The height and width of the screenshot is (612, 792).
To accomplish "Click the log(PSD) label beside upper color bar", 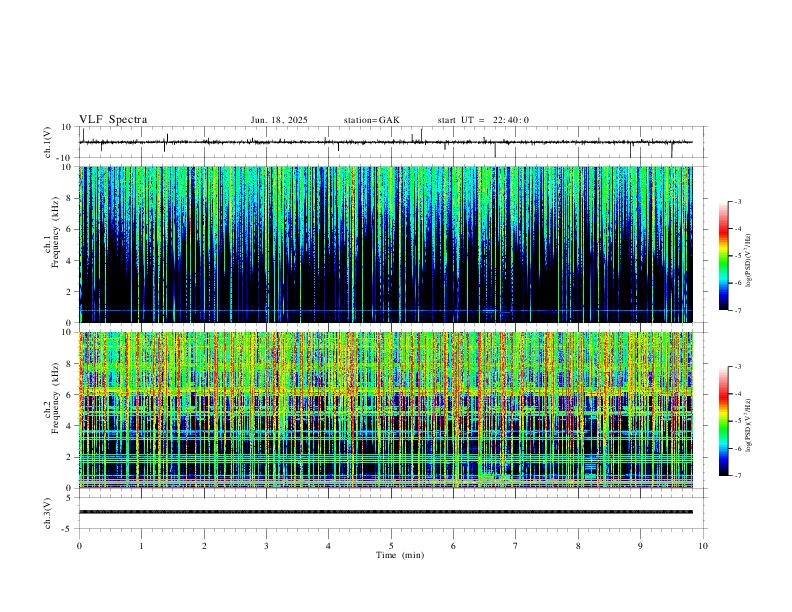I will click(x=748, y=261).
